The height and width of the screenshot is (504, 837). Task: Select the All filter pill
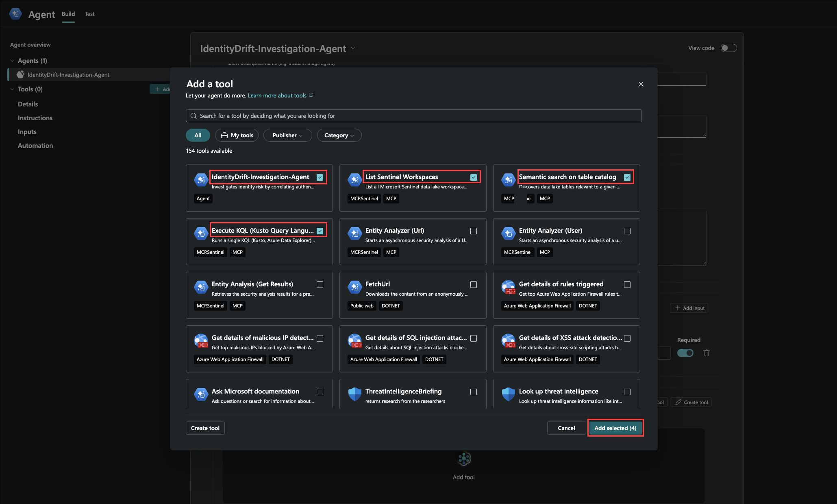(198, 135)
